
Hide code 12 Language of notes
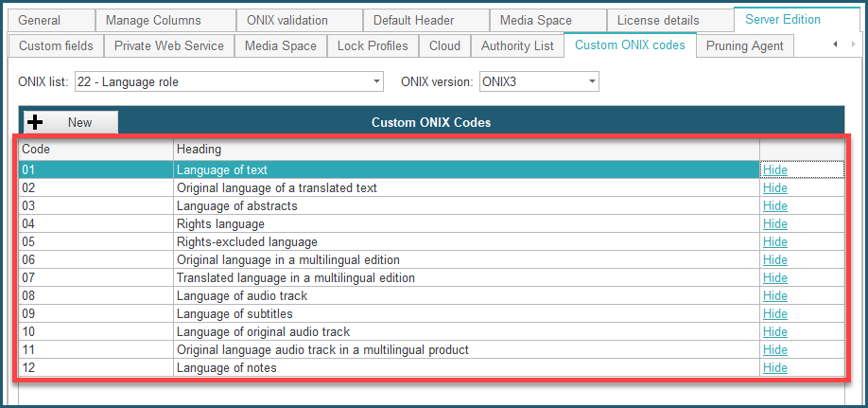click(x=774, y=368)
